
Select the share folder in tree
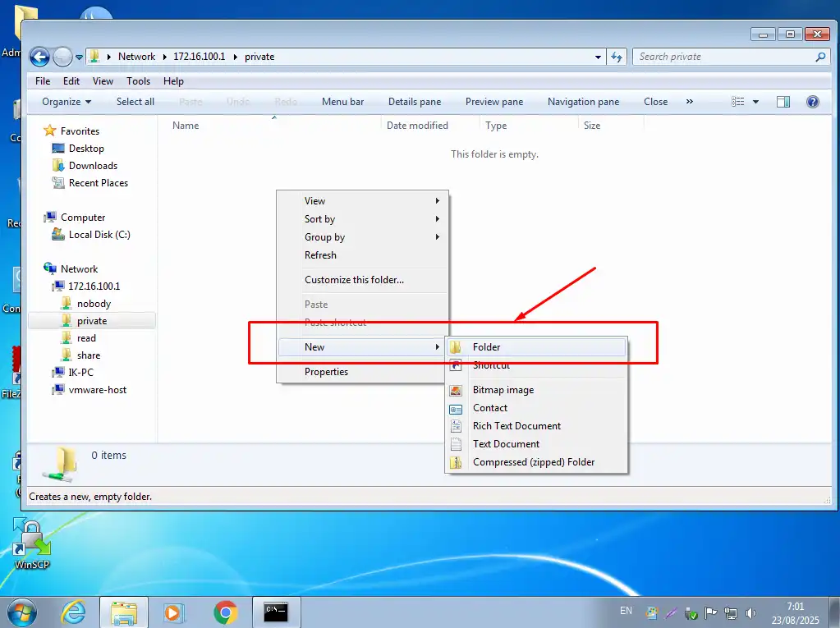pos(89,355)
